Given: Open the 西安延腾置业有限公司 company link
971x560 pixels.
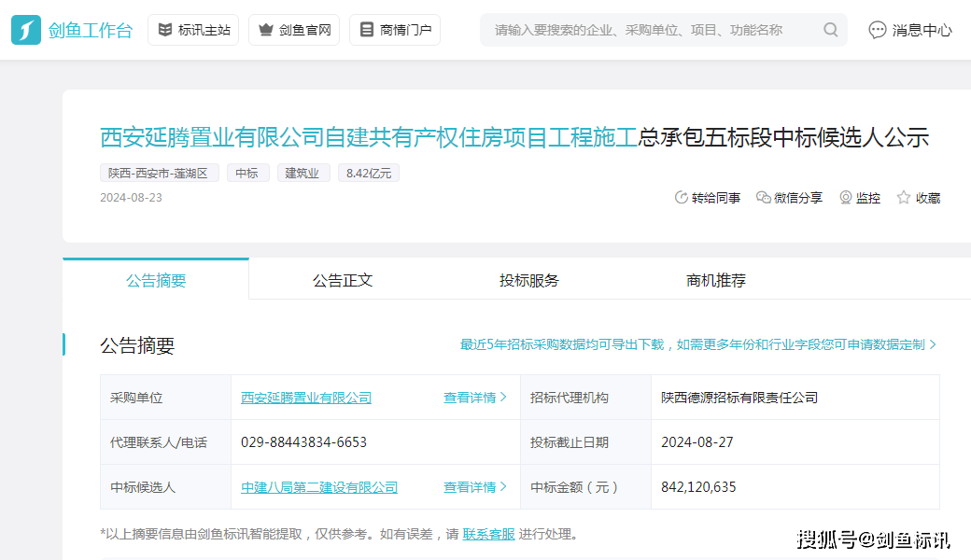Looking at the screenshot, I should point(306,398).
